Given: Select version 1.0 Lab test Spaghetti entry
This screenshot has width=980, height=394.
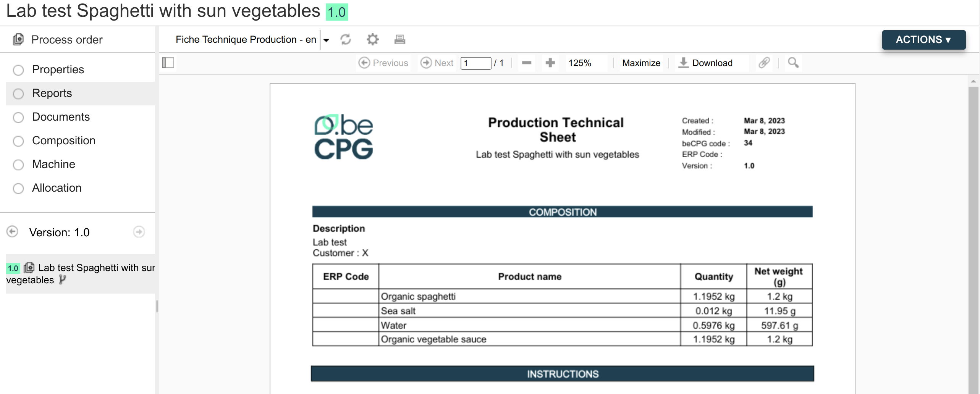Looking at the screenshot, I should pyautogui.click(x=81, y=274).
